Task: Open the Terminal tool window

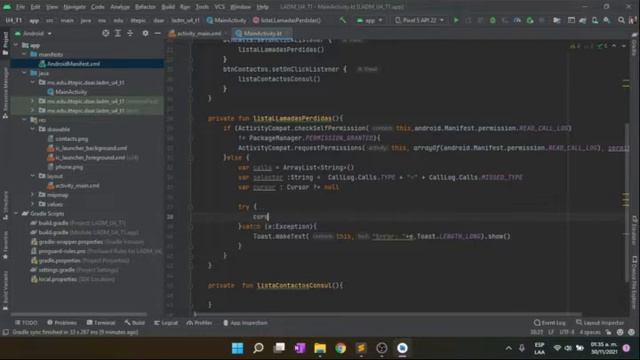Action: [101, 323]
